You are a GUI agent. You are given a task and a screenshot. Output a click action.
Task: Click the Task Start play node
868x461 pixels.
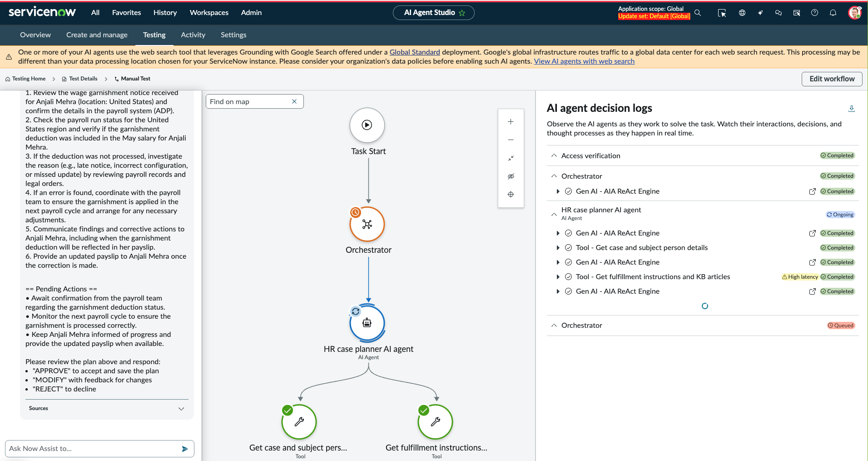367,125
